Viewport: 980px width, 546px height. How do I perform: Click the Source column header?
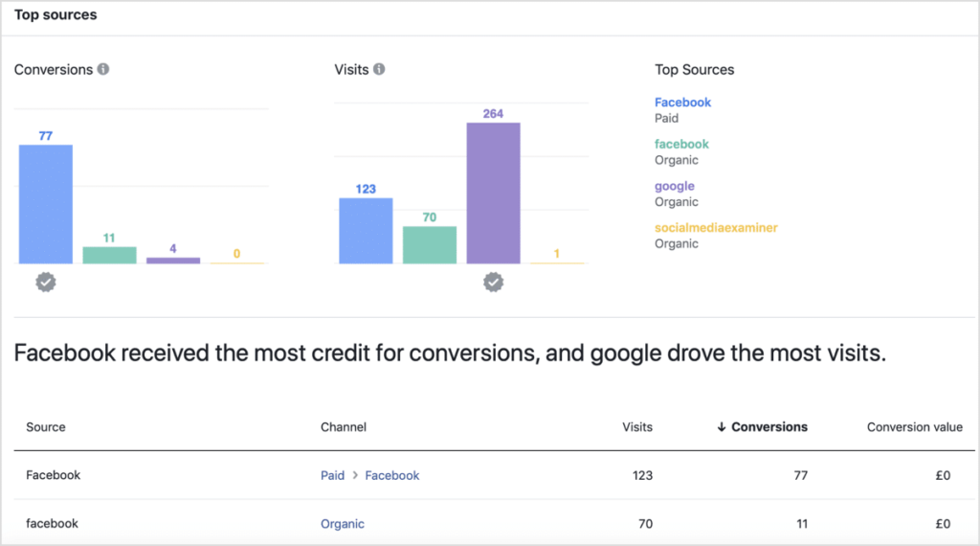[x=46, y=427]
